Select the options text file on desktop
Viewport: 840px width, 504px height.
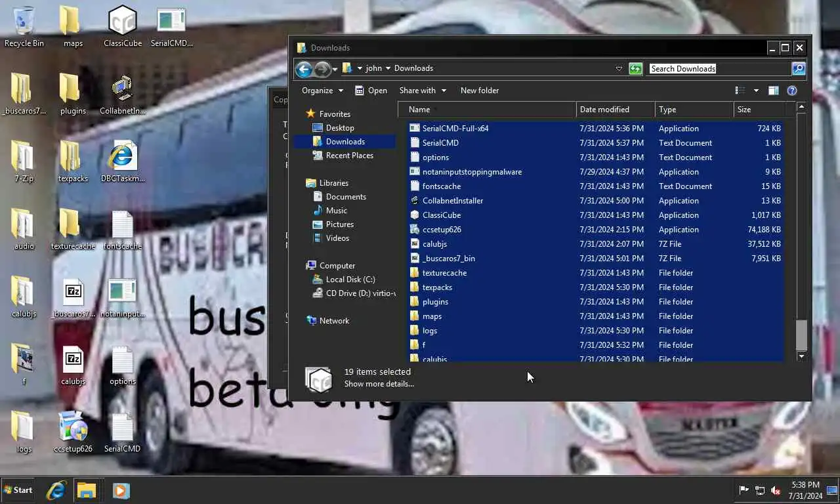tap(123, 366)
